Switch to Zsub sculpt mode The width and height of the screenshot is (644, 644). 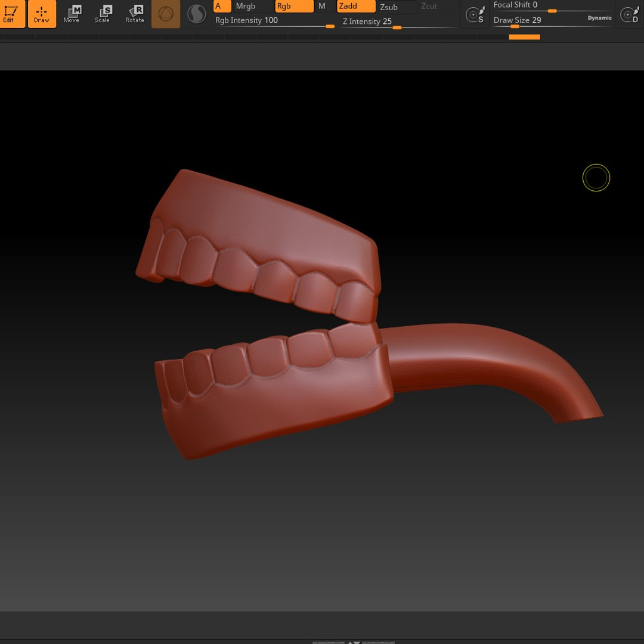click(397, 7)
